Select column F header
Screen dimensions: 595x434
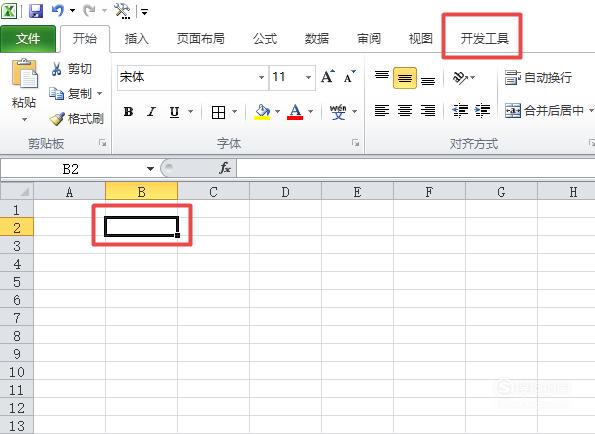coord(429,192)
